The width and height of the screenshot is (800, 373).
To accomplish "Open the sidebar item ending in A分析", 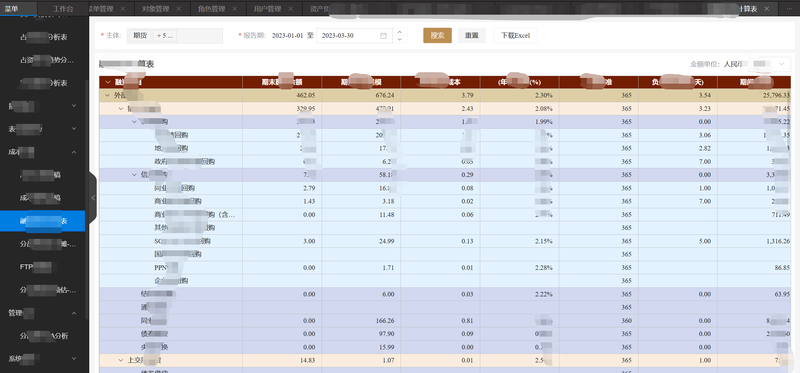I will [x=42, y=336].
